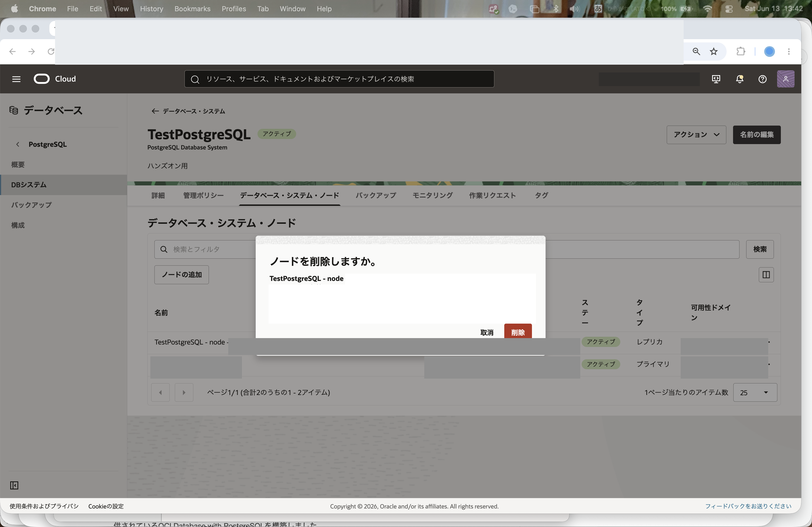Cancel the dialog with 取消
Image resolution: width=812 pixels, height=527 pixels.
point(487,332)
